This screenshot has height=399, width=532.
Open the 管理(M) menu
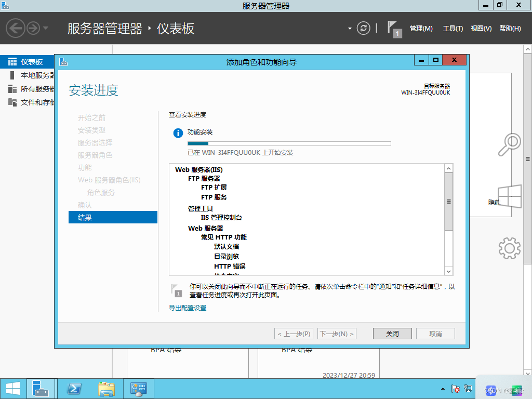421,29
